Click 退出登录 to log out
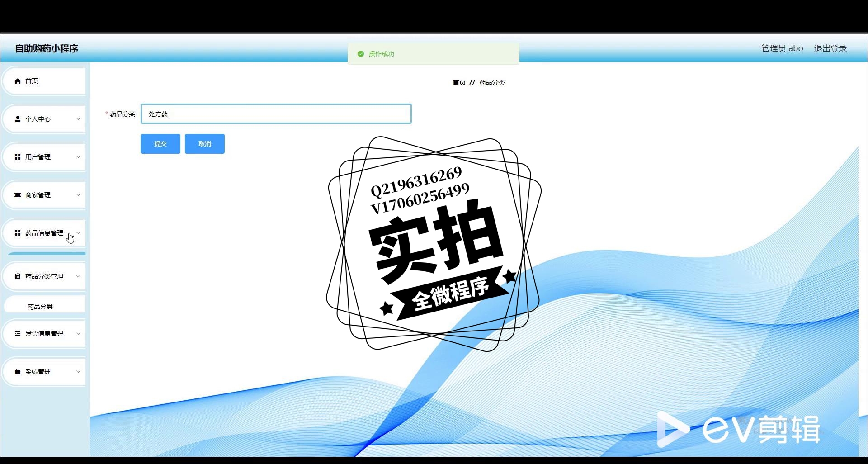This screenshot has width=868, height=464. point(830,48)
